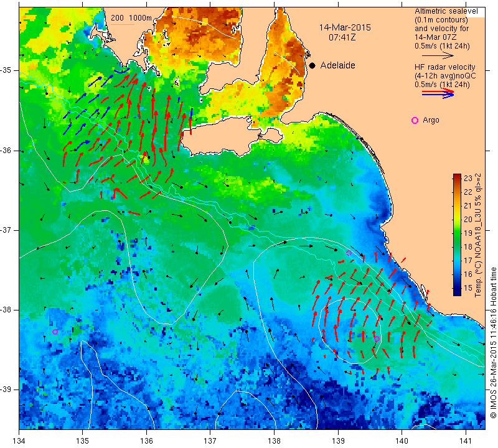Screen dimensions: 498x448
Task: Click the '136' longitude axis label
Action: point(146,441)
